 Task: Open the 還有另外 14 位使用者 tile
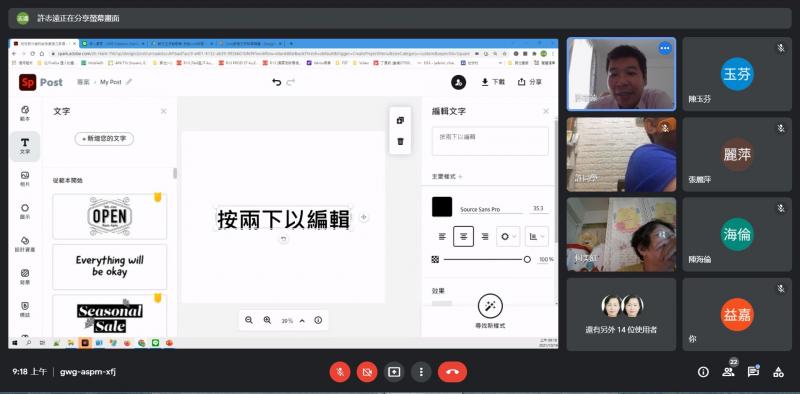621,314
